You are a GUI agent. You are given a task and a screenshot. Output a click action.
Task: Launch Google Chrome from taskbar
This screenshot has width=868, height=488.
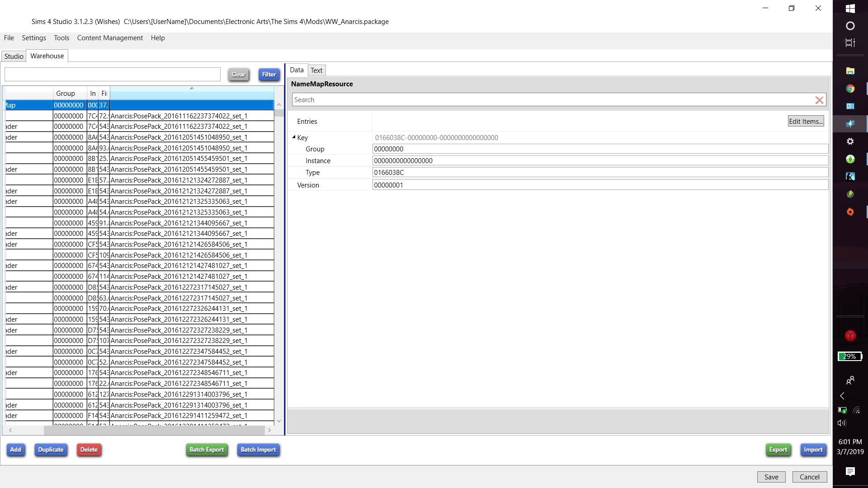point(850,89)
